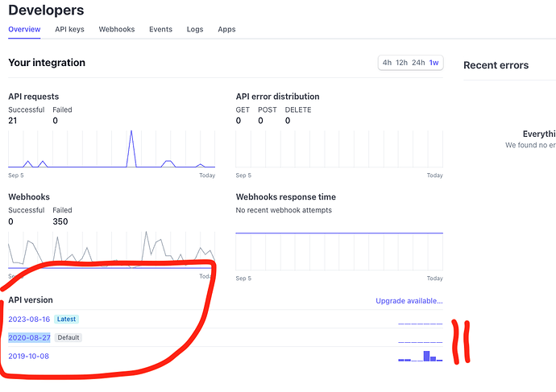Screen dimensions: 556x392
Task: Click the 2019-10-08 usage bar sparkline
Action: coord(420,356)
